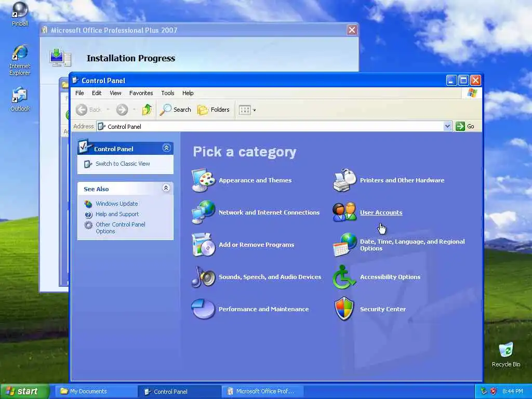The image size is (532, 399).
Task: Click the Add or Remove Programs text
Action: tap(257, 245)
